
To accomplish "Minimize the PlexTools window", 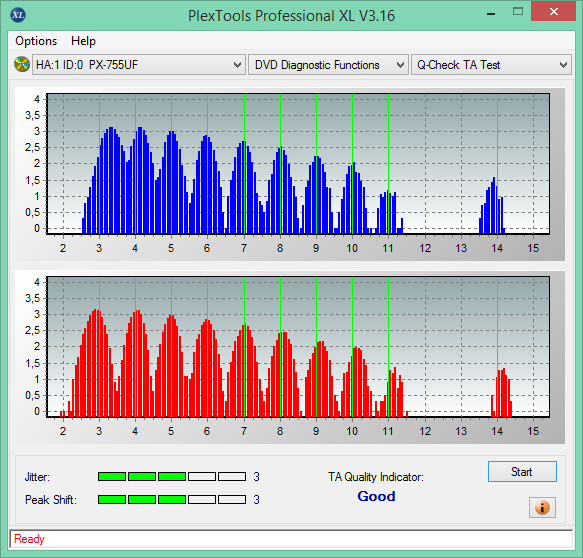I will pos(491,14).
